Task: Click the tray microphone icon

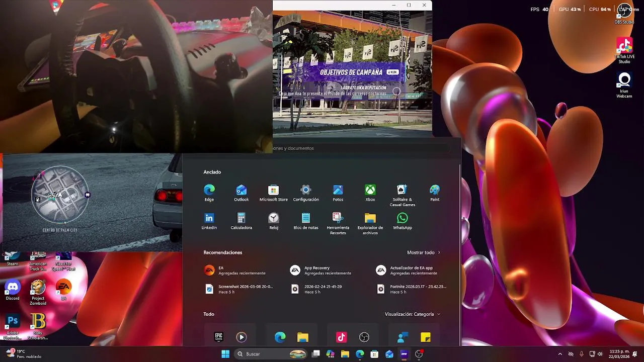Action: 582,354
